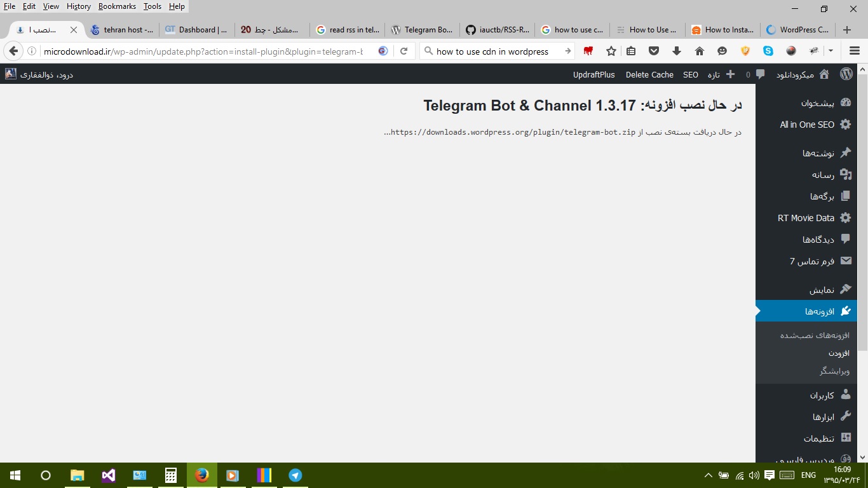This screenshot has width=868, height=488.
Task: Click the page vertical scrollbar
Action: [x=862, y=267]
